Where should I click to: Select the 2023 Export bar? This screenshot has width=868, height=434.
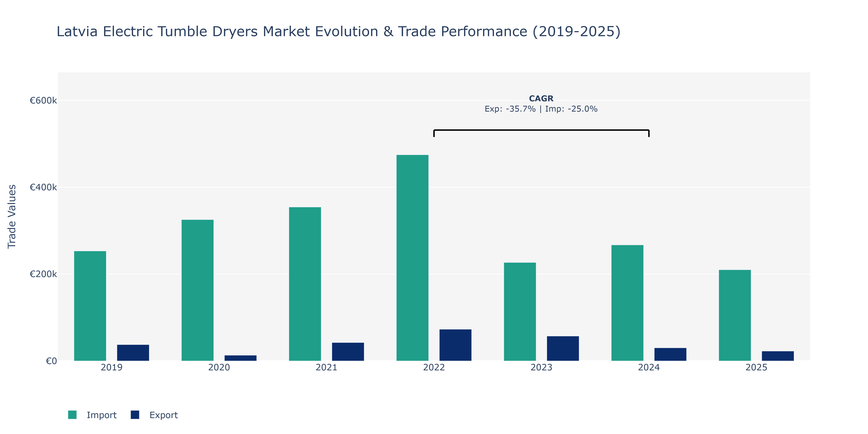(x=563, y=348)
